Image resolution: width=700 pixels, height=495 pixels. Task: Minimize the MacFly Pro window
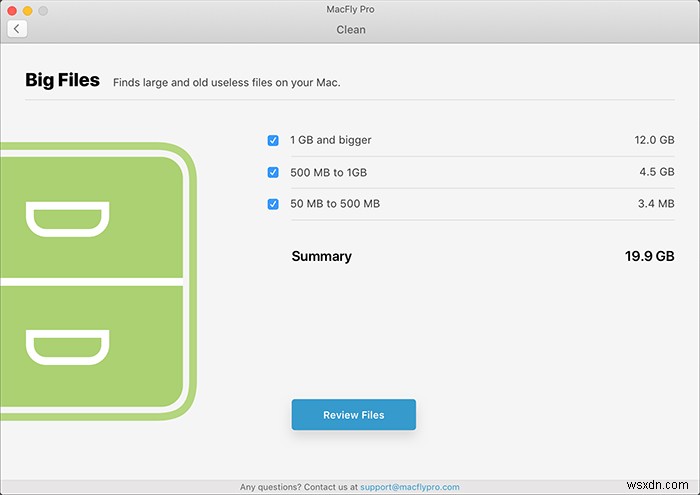pyautogui.click(x=28, y=10)
